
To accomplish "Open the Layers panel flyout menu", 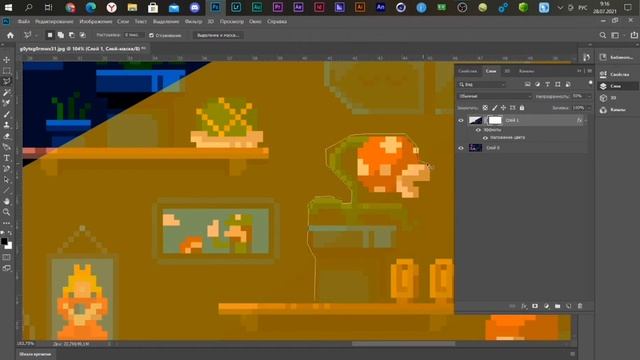I will click(x=589, y=71).
